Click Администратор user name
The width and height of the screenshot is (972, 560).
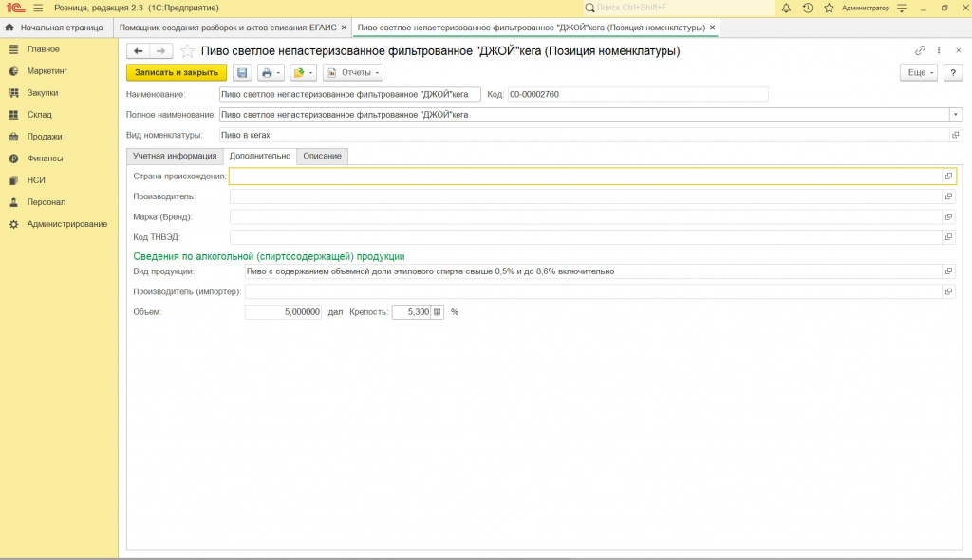[866, 8]
